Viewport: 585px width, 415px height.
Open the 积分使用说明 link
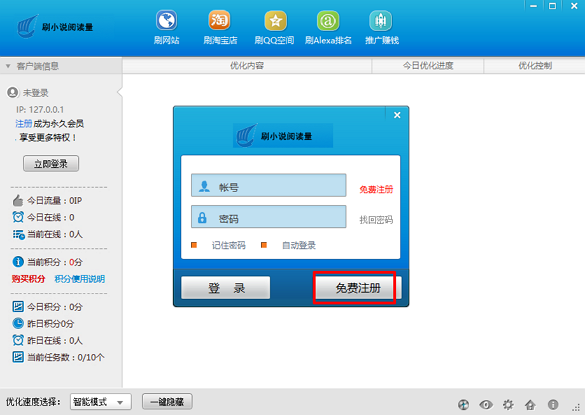click(x=79, y=279)
